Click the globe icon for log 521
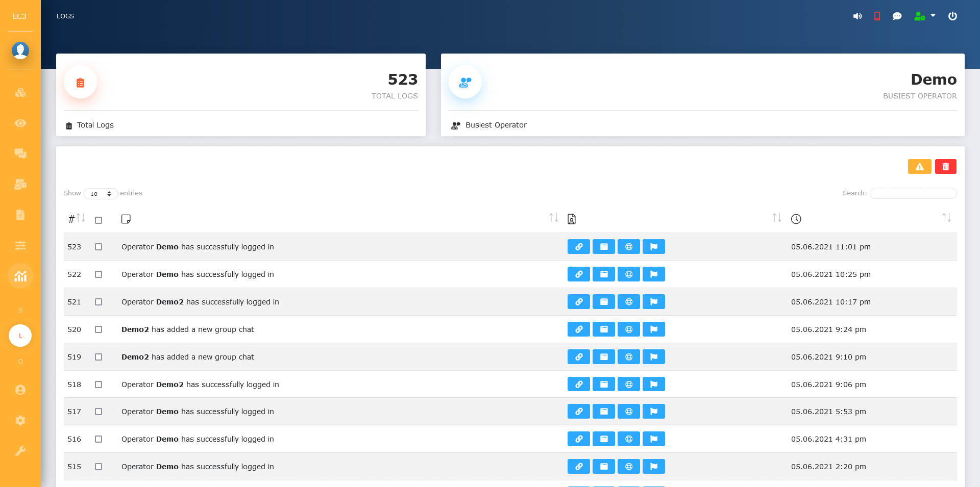The width and height of the screenshot is (980, 487). 629,302
